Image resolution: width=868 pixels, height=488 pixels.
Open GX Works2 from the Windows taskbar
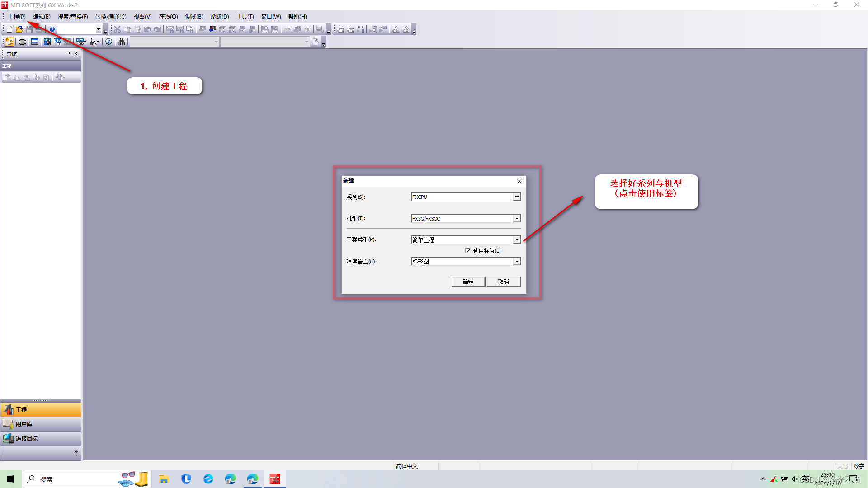coord(275,479)
